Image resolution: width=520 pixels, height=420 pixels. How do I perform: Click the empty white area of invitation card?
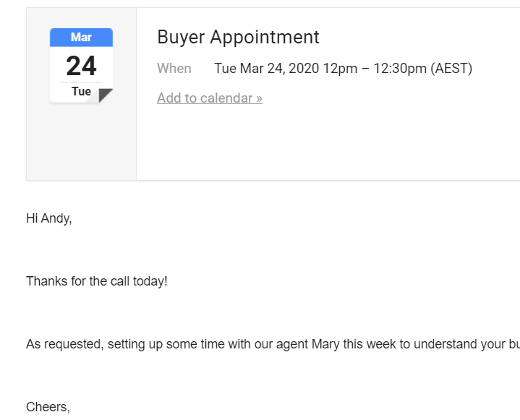[328, 142]
